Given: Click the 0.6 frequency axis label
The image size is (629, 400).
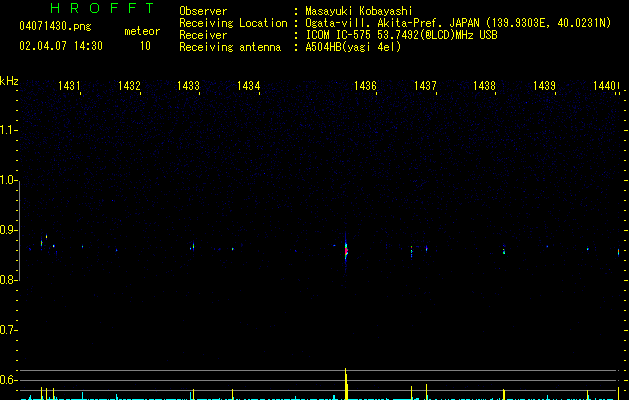Looking at the screenshot, I should click(9, 380).
